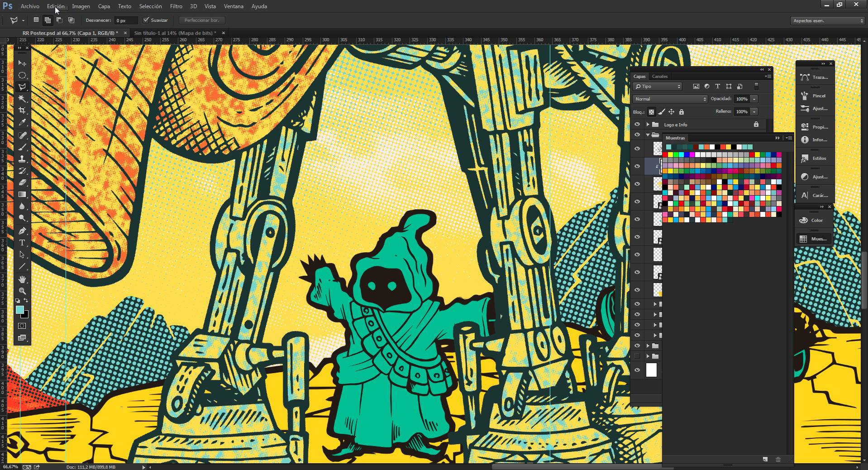Filter layers by type layers
The height and width of the screenshot is (470, 868).
[718, 86]
